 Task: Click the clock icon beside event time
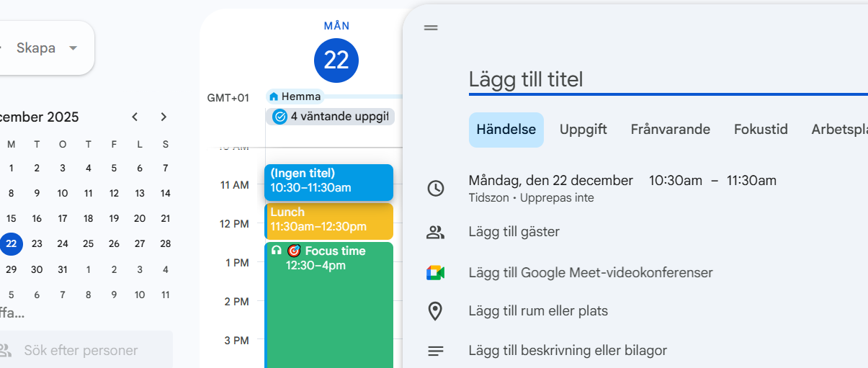click(x=435, y=189)
